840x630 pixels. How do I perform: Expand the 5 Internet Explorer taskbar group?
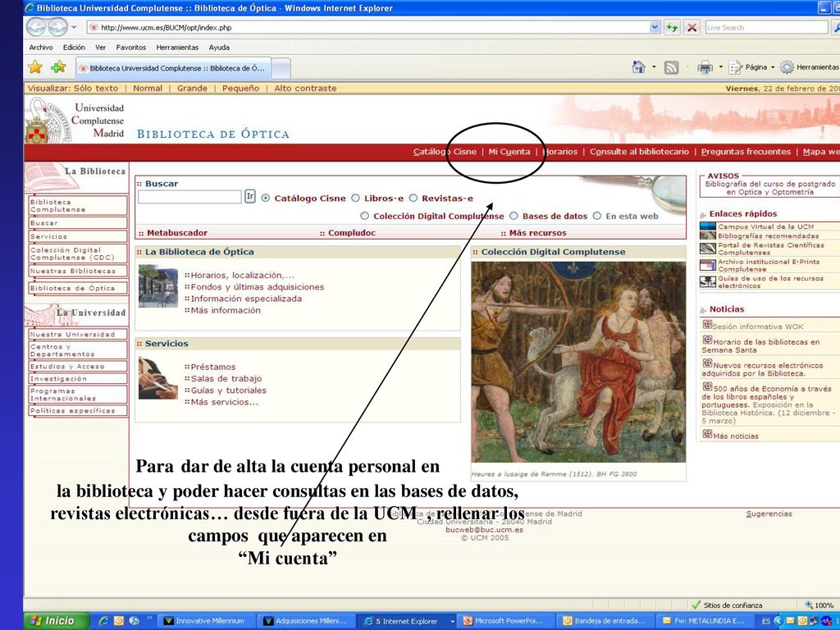453,621
